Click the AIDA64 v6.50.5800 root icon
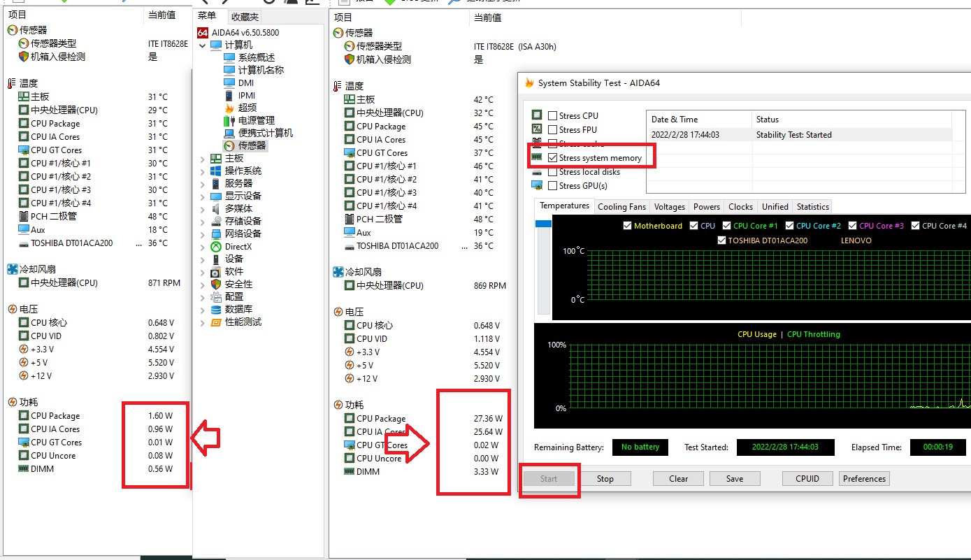The width and height of the screenshot is (971, 560). (203, 33)
